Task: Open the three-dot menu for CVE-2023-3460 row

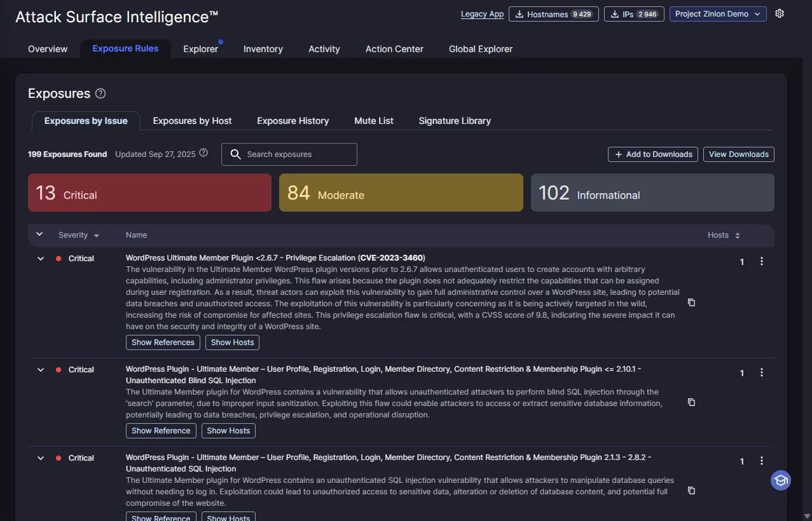Action: point(762,261)
